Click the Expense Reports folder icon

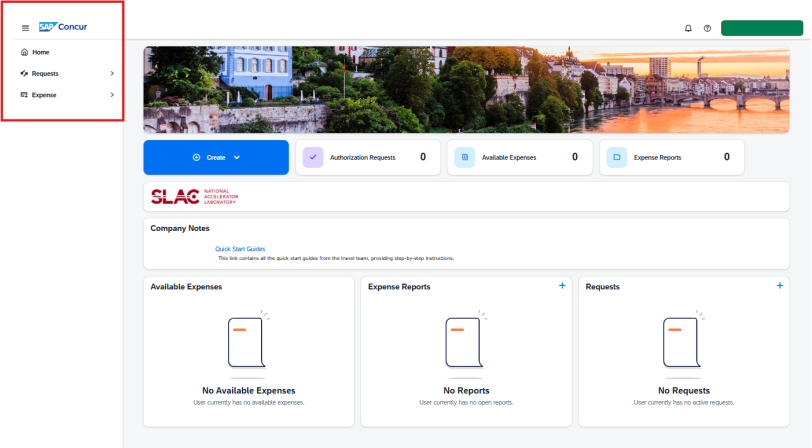[x=617, y=157]
